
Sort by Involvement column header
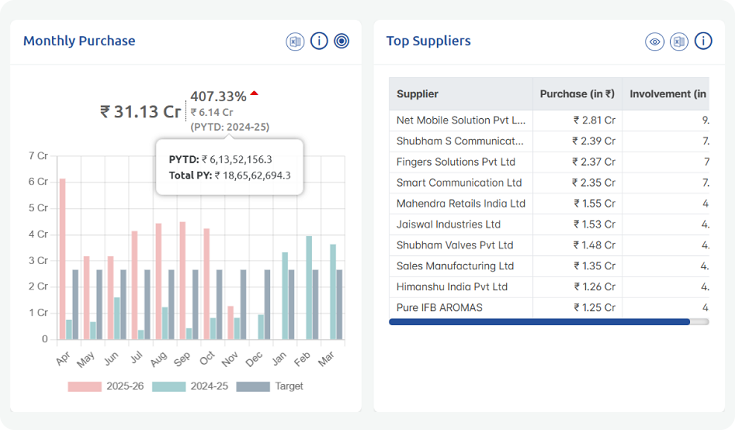666,94
